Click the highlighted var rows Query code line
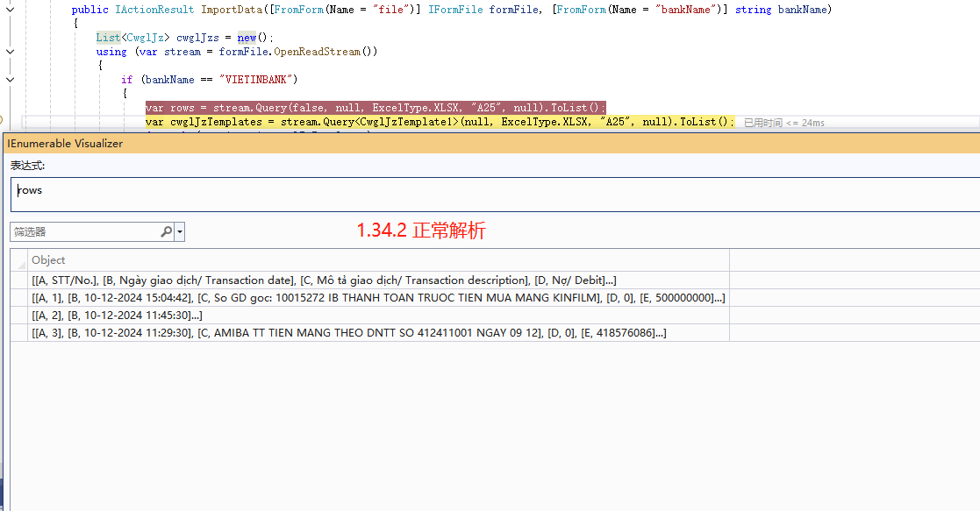Screen dimensions: 980x511 376,108
